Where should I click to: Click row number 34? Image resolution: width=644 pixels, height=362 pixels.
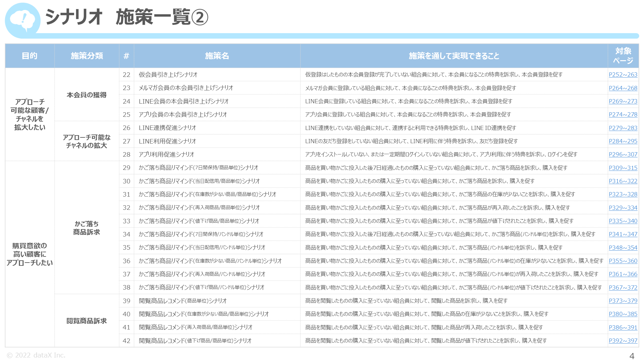[x=127, y=234]
